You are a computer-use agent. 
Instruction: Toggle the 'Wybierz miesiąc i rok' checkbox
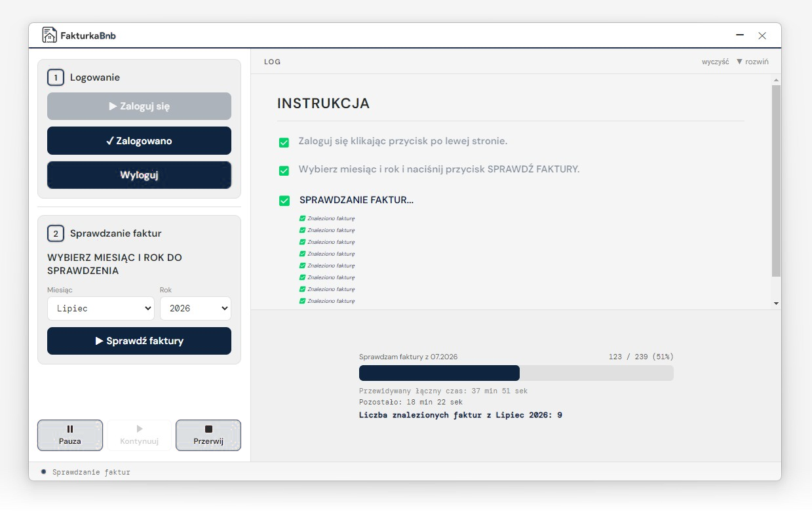(x=284, y=170)
